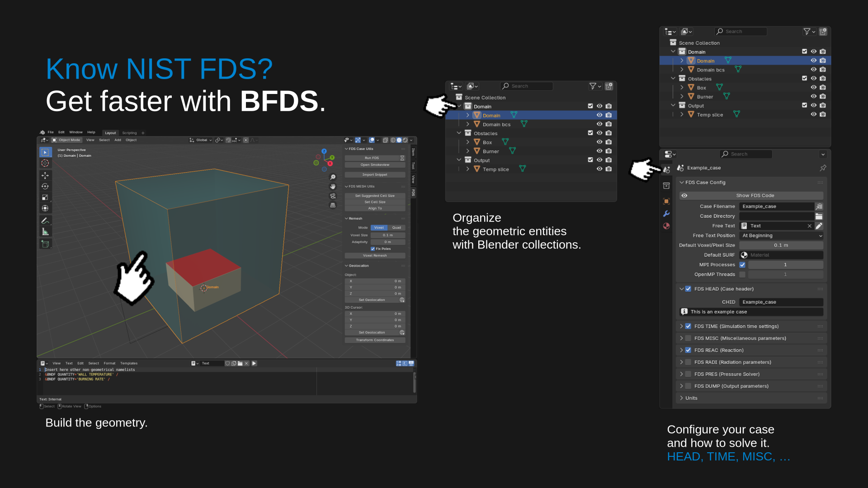Click the viewport zoom magnifier icon
The height and width of the screenshot is (488, 868).
tap(333, 177)
